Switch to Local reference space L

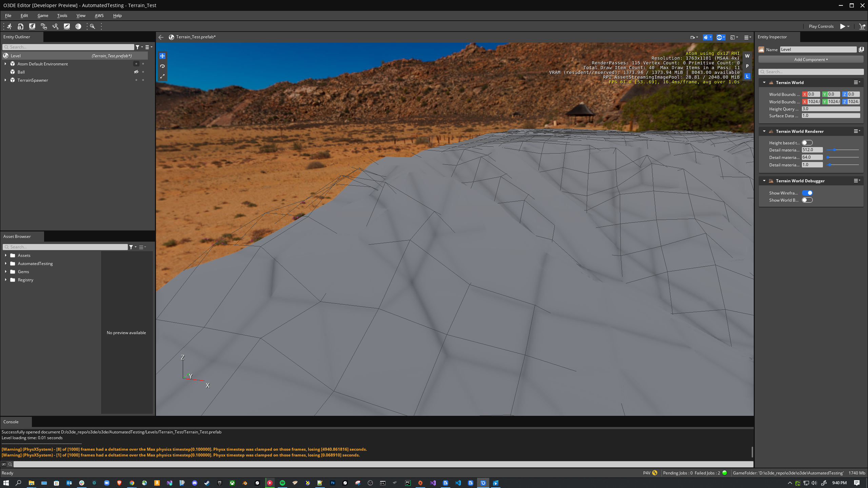747,76
